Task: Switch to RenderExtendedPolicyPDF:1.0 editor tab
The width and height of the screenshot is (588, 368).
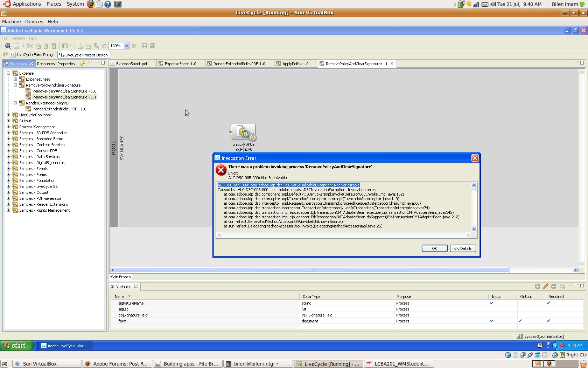Action: pos(239,64)
